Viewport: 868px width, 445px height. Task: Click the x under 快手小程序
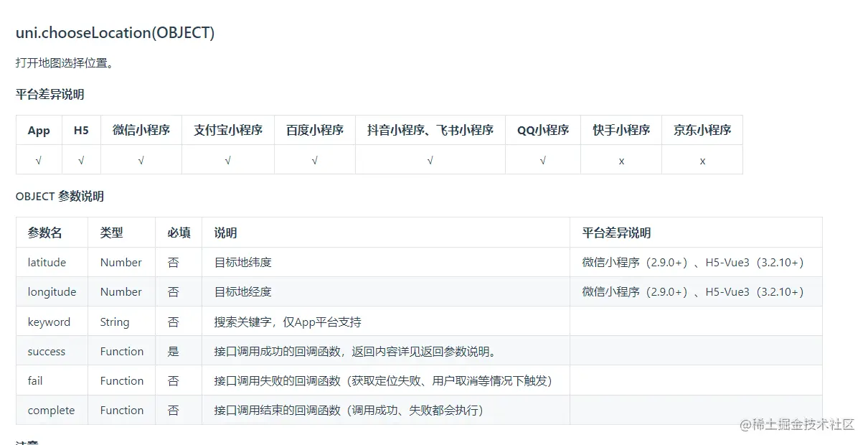621,161
